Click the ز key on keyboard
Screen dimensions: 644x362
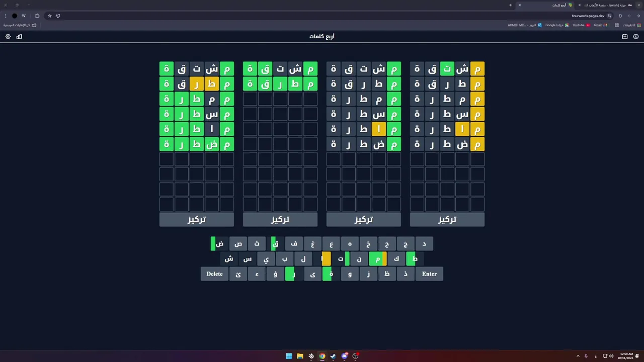[x=368, y=274]
